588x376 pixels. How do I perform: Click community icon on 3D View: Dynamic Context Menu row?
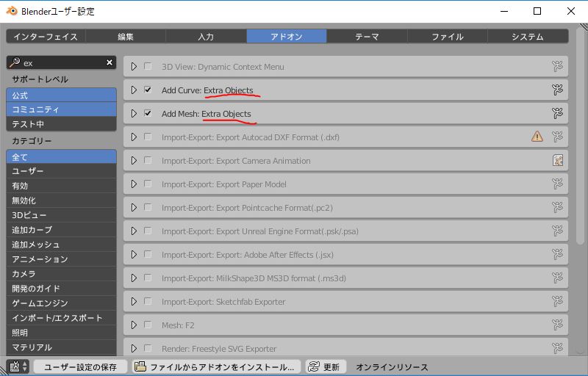[x=557, y=67]
